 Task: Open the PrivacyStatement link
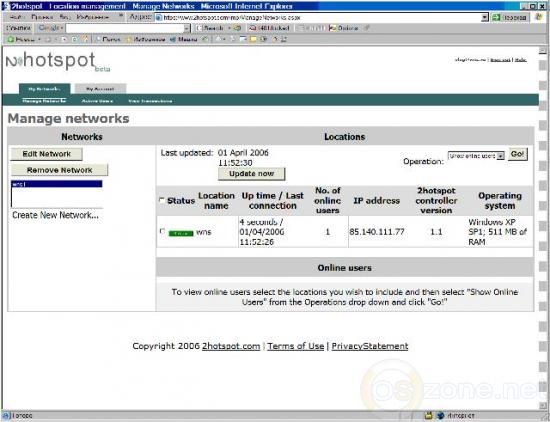point(370,346)
